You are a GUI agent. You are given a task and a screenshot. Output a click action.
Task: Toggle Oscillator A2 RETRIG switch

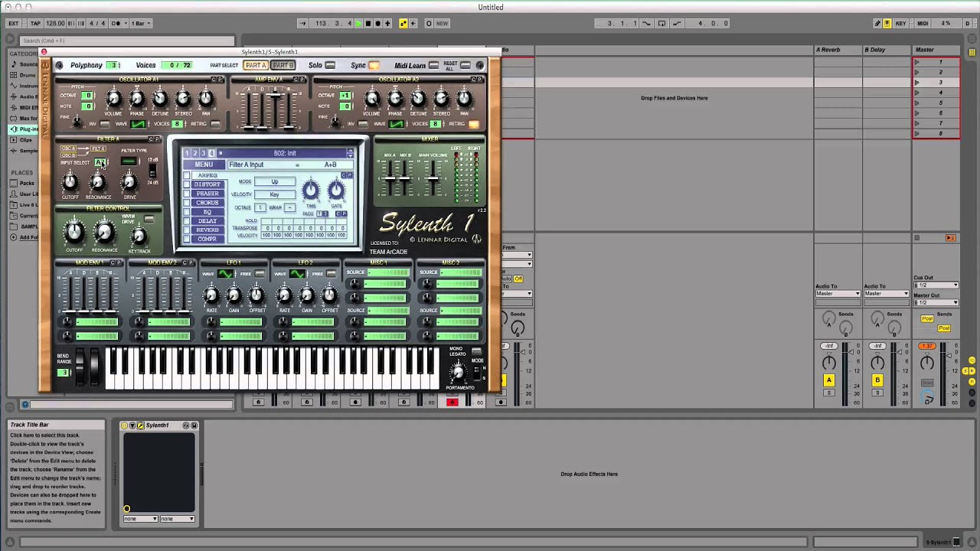474,124
